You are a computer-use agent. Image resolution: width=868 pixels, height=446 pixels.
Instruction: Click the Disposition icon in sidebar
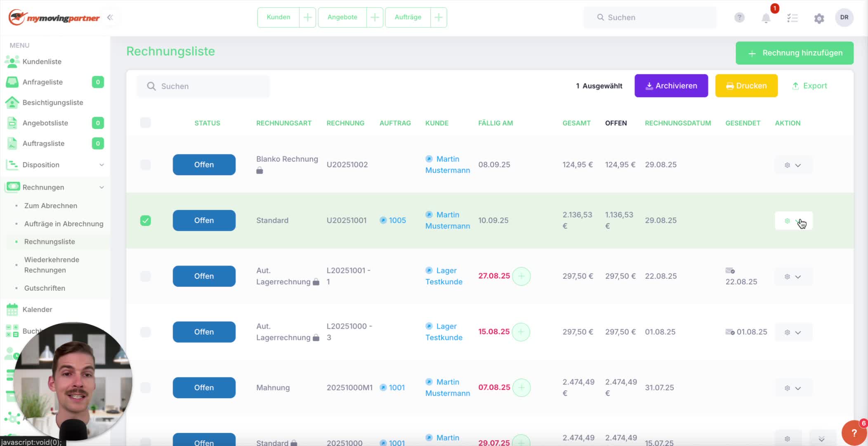coord(12,165)
